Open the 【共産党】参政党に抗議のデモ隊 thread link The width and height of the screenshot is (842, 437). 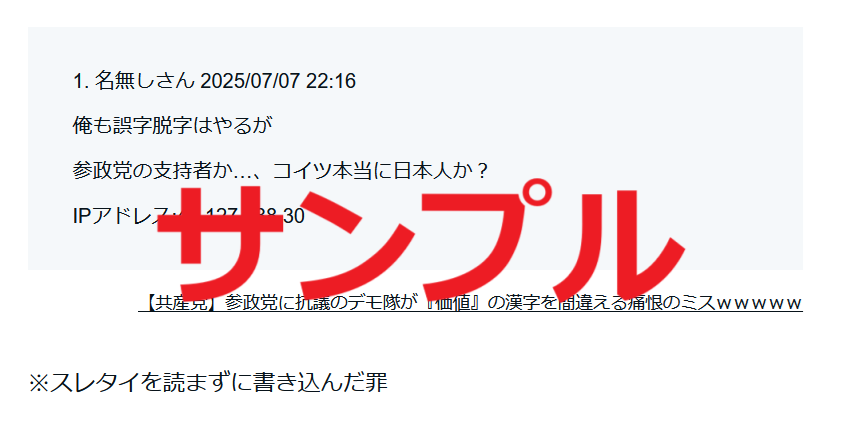pyautogui.click(x=470, y=303)
